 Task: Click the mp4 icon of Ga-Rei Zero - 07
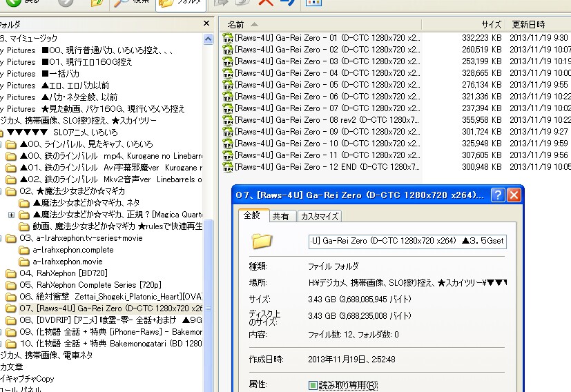click(x=228, y=108)
